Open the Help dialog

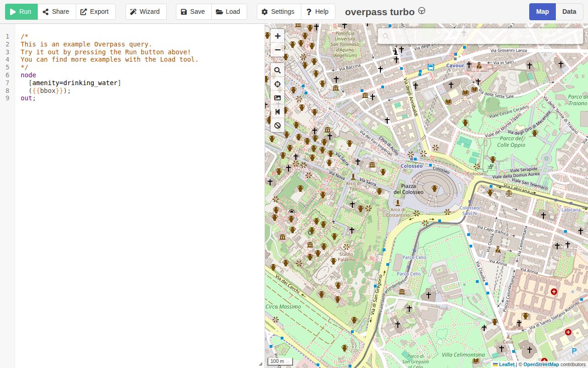coord(317,11)
